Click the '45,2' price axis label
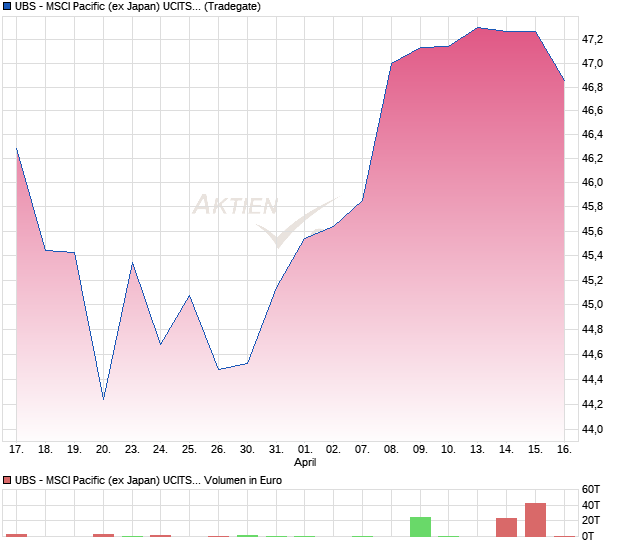 click(x=592, y=280)
